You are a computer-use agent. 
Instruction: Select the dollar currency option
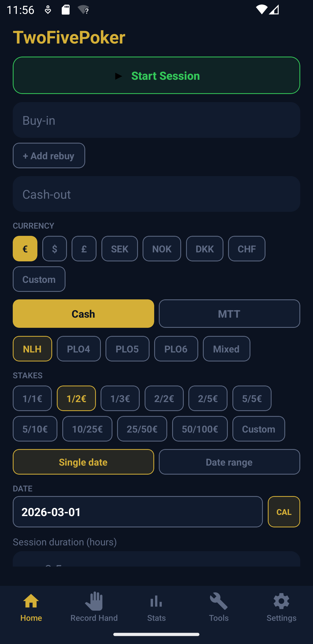pos(54,249)
